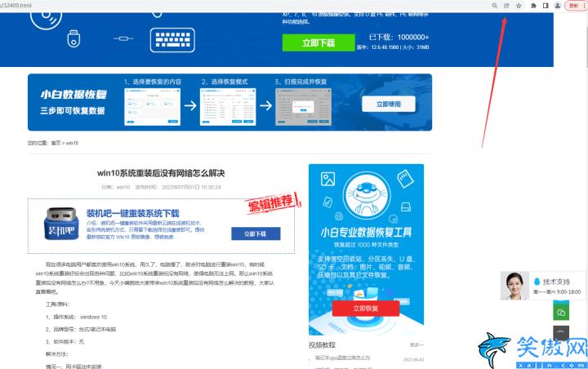Bookmark this page with the star icon
Image resolution: width=588 pixels, height=369 pixels.
tap(519, 6)
